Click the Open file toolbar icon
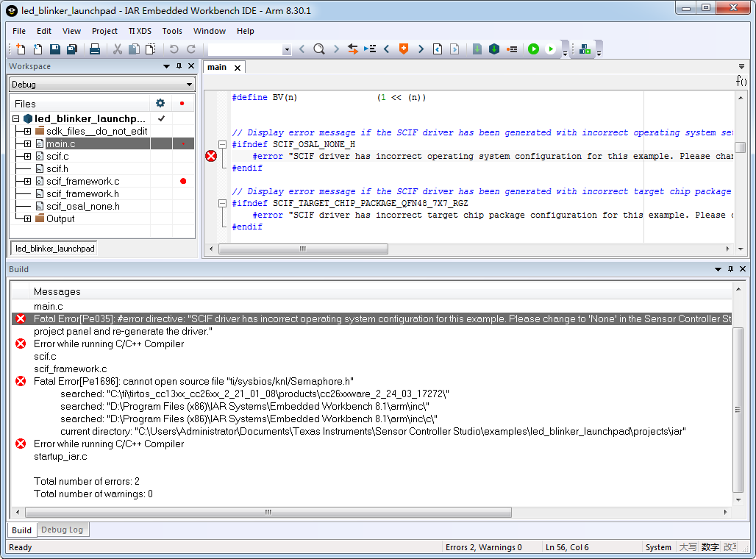Image resolution: width=756 pixels, height=559 pixels. click(x=38, y=49)
